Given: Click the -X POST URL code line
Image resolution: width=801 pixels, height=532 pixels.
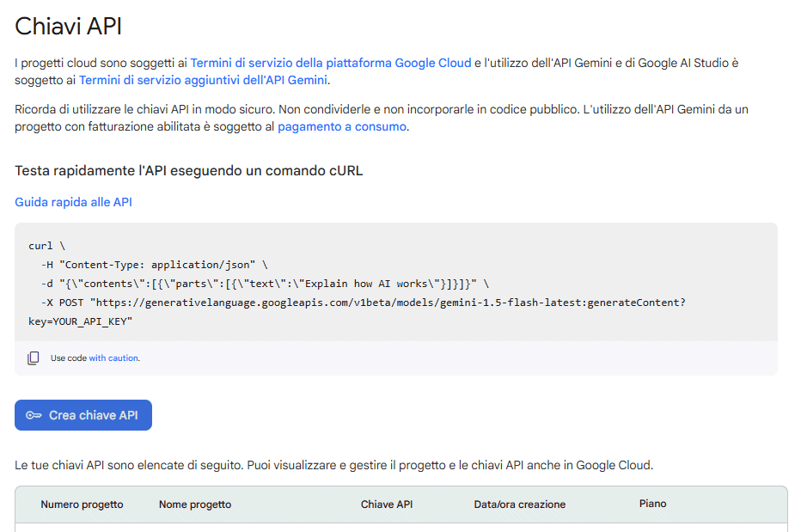Looking at the screenshot, I should 364,303.
